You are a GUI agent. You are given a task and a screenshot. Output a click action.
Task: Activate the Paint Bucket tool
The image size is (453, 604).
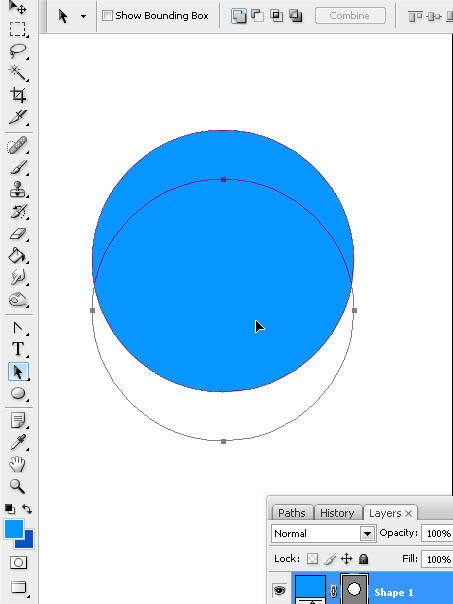[18, 255]
